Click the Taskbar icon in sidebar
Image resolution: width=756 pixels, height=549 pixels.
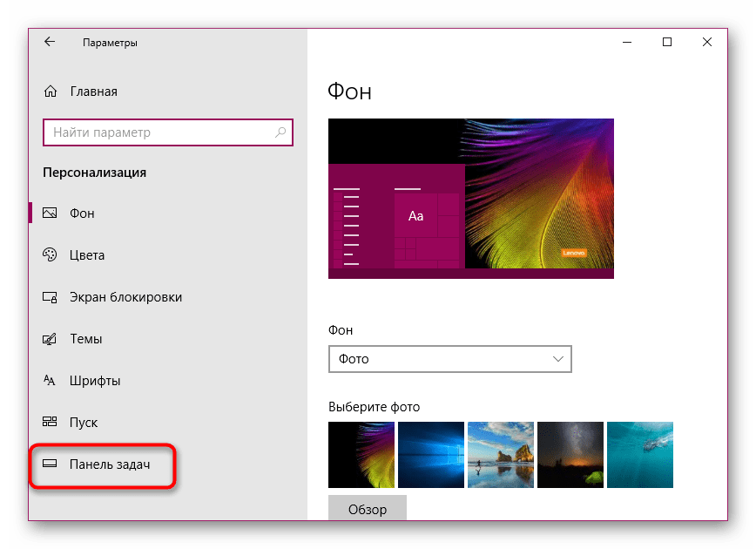[x=50, y=464]
